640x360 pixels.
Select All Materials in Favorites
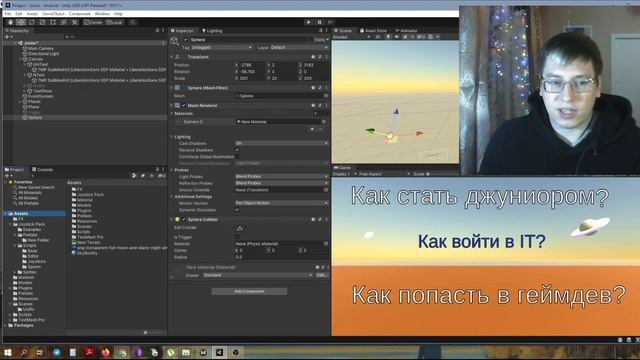27,193
